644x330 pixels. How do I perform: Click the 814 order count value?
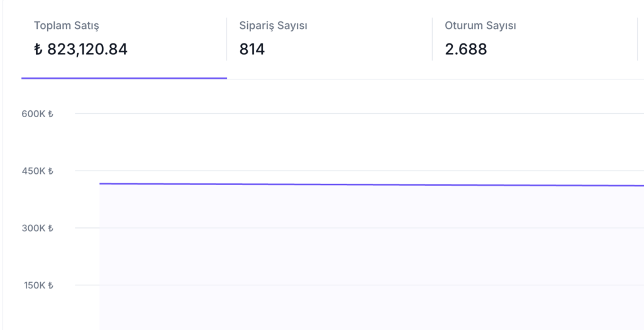pos(252,49)
